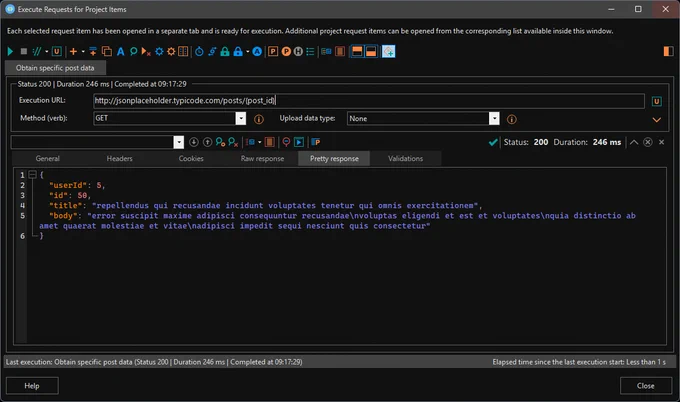
Task: Toggle the lower split panel layout button
Action: [x=371, y=52]
